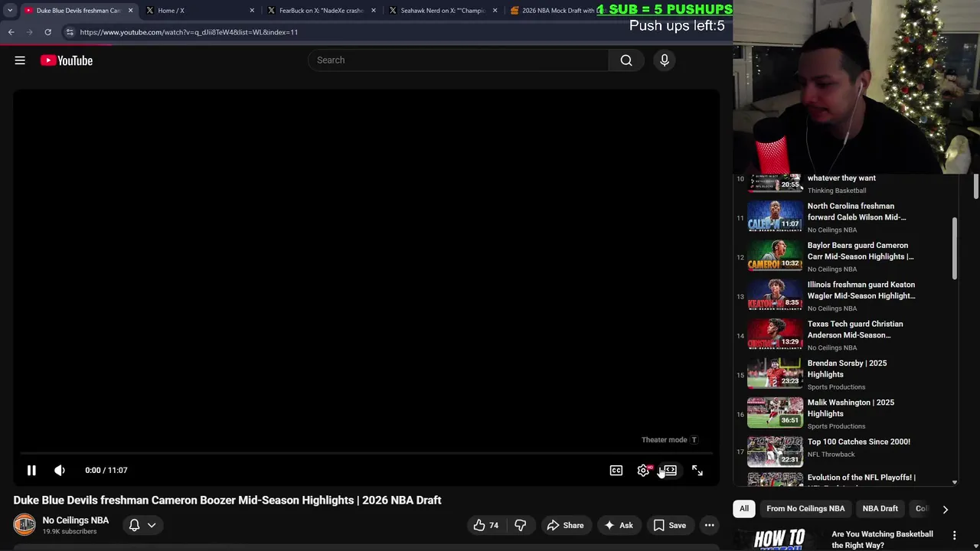The width and height of the screenshot is (980, 551).
Task: Enter full screen mode
Action: click(x=697, y=471)
